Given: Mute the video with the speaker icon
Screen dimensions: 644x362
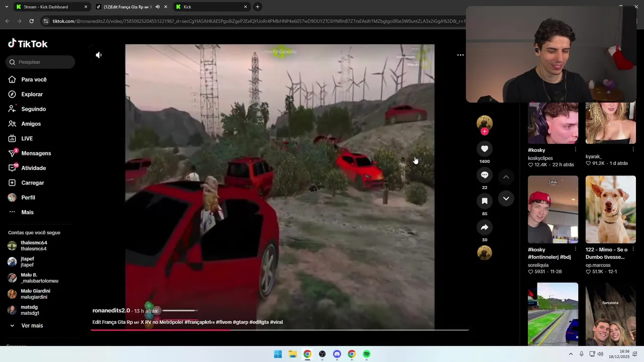Looking at the screenshot, I should tap(99, 55).
